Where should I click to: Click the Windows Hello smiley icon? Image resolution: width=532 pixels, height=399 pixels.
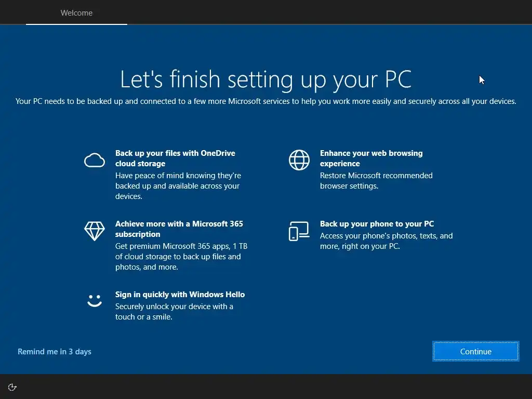tap(95, 301)
